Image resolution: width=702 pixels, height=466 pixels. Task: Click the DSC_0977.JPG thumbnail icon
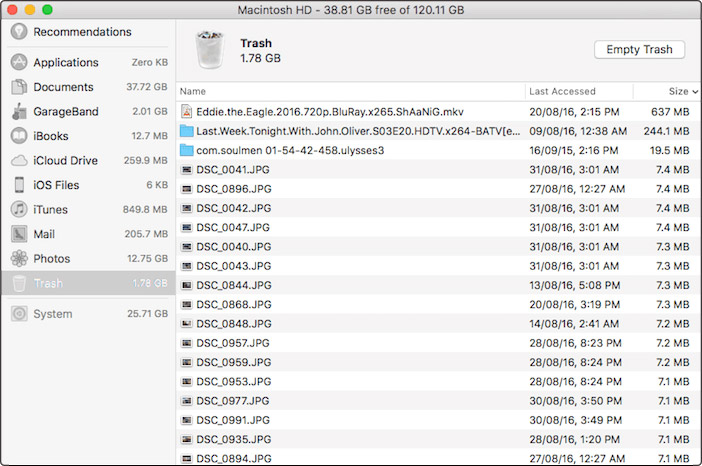(187, 401)
